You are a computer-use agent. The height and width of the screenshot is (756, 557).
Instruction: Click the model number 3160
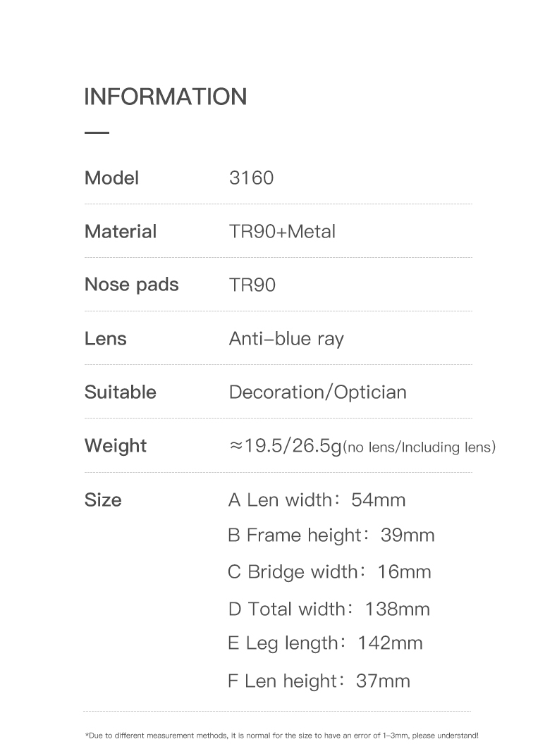coord(252,178)
